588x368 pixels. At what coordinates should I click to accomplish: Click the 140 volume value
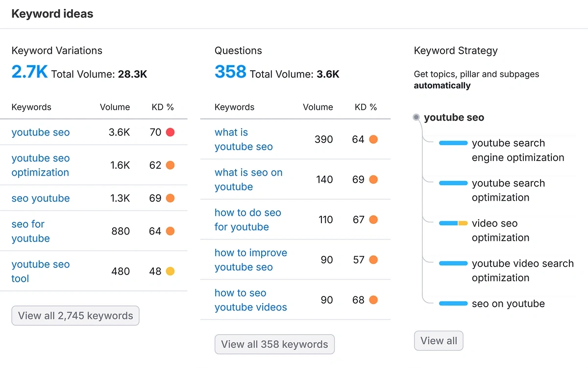click(324, 180)
